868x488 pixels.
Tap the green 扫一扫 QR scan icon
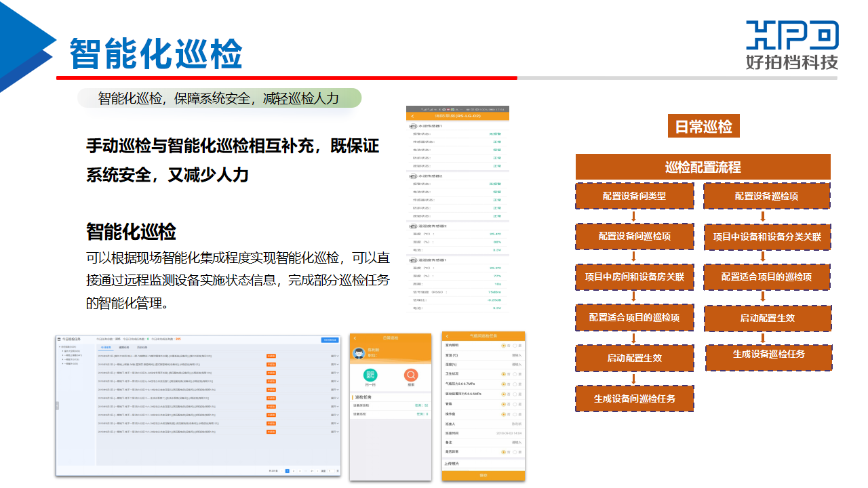[370, 375]
